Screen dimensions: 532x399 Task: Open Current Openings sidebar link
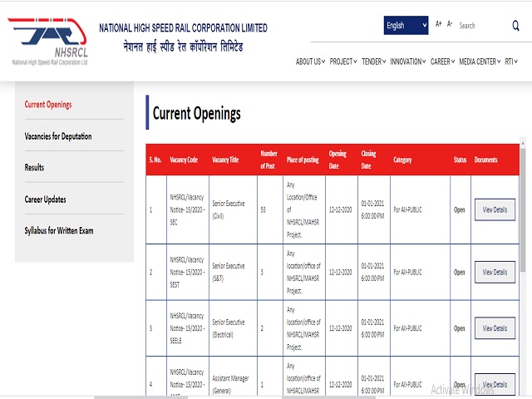(x=48, y=105)
